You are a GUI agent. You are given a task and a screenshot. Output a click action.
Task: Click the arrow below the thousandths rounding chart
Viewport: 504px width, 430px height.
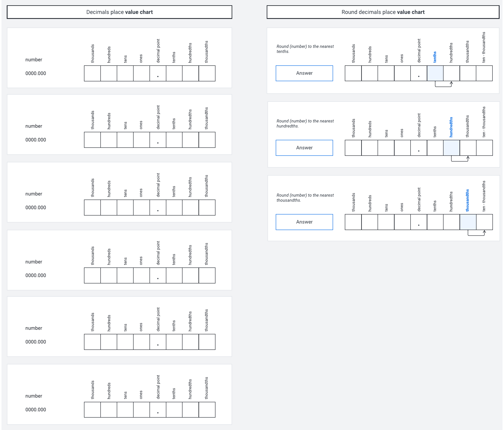point(476,233)
